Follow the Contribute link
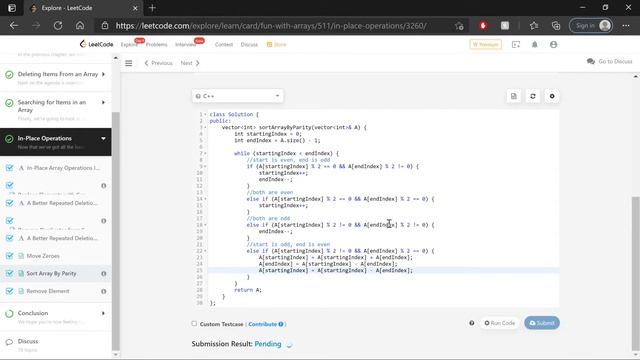Viewport: 640px width, 360px height. [x=262, y=324]
